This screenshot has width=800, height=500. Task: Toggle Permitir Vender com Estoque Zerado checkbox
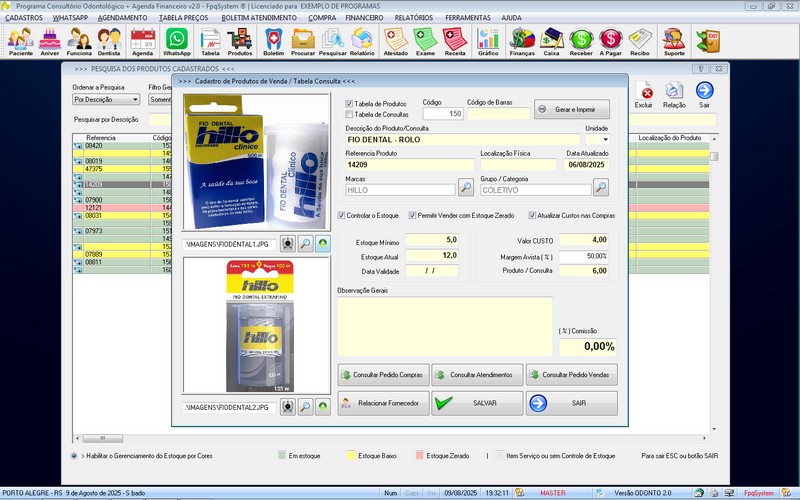tap(412, 215)
